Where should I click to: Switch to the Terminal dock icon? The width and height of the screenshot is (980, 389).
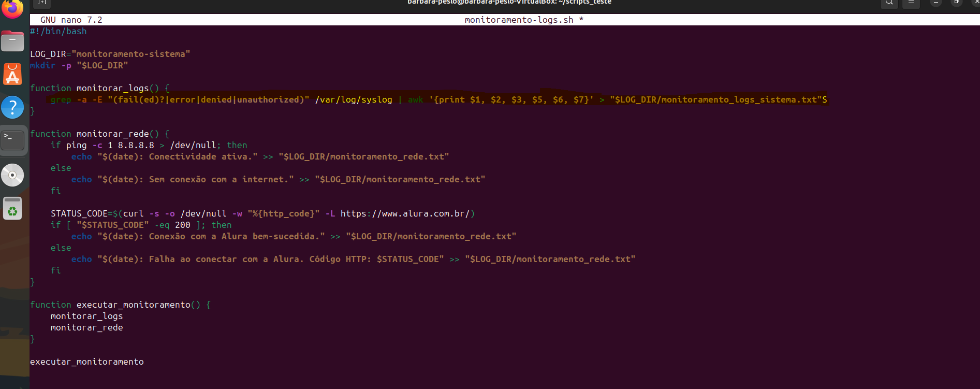coord(12,140)
